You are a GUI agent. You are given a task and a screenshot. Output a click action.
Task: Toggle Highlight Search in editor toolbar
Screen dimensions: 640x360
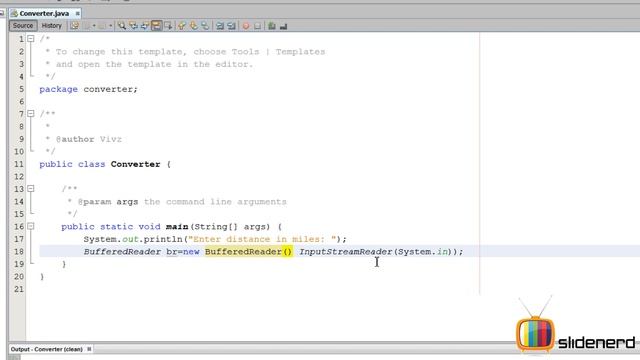tap(156, 26)
